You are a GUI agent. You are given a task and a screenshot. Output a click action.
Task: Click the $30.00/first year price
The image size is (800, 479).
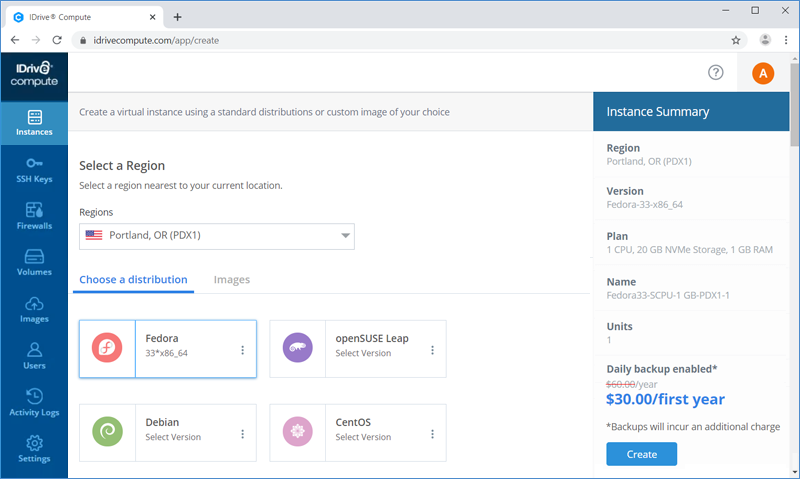click(x=665, y=399)
